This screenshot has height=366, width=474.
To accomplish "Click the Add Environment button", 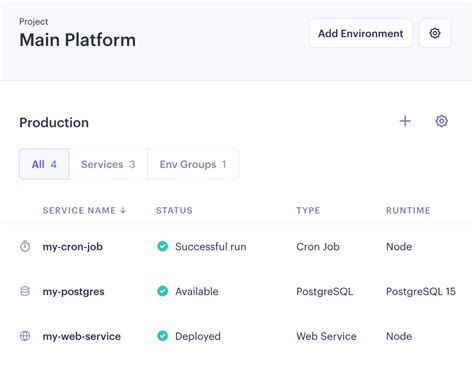I will (360, 33).
